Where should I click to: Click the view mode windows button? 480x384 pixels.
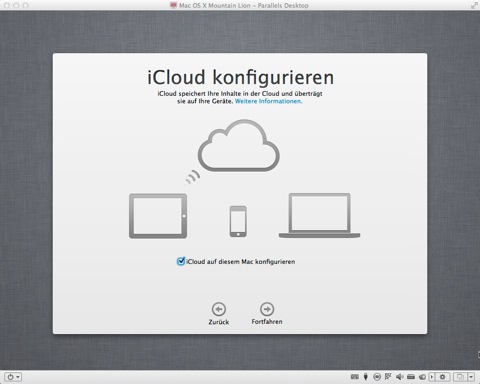click(x=460, y=377)
